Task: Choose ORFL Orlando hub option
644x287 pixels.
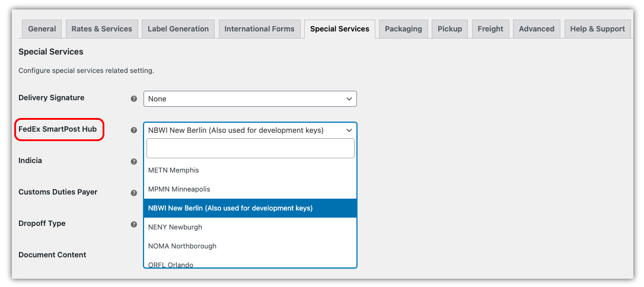Action: [x=250, y=262]
